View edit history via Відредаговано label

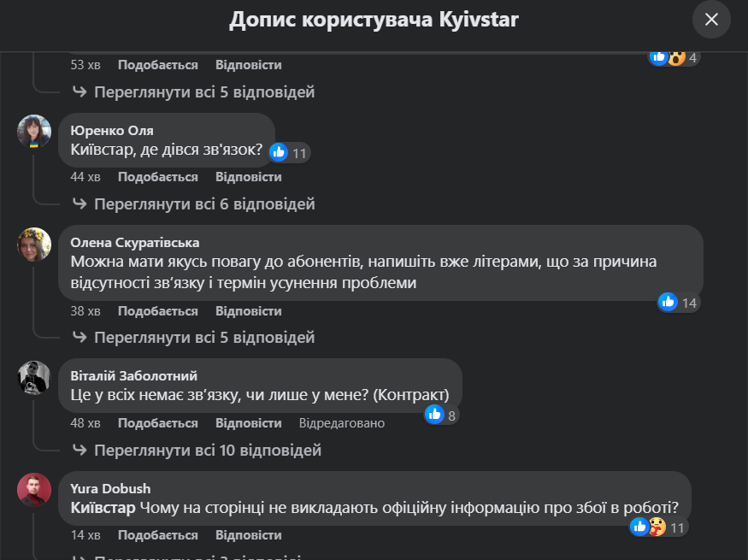(x=341, y=423)
